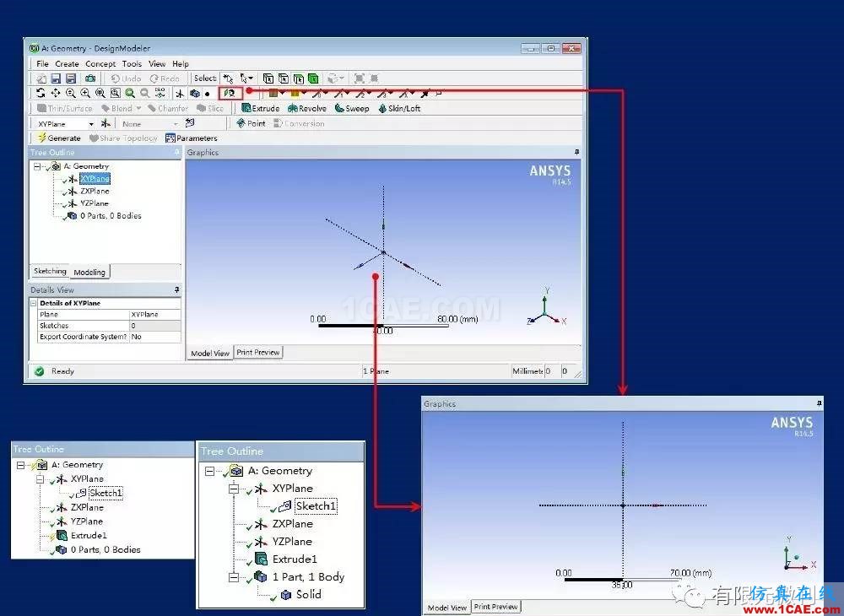The width and height of the screenshot is (844, 616).
Task: Click Model View tab in main window
Action: (210, 354)
